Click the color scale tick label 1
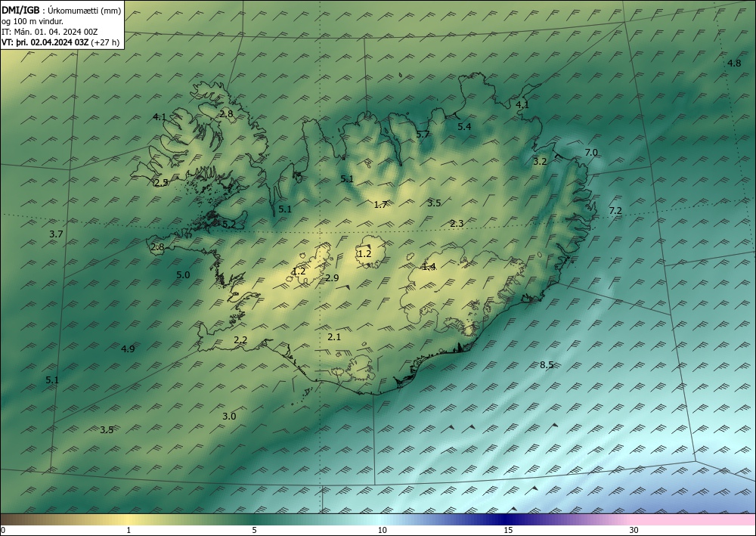Image resolution: width=756 pixels, height=536 pixels. coord(129,531)
